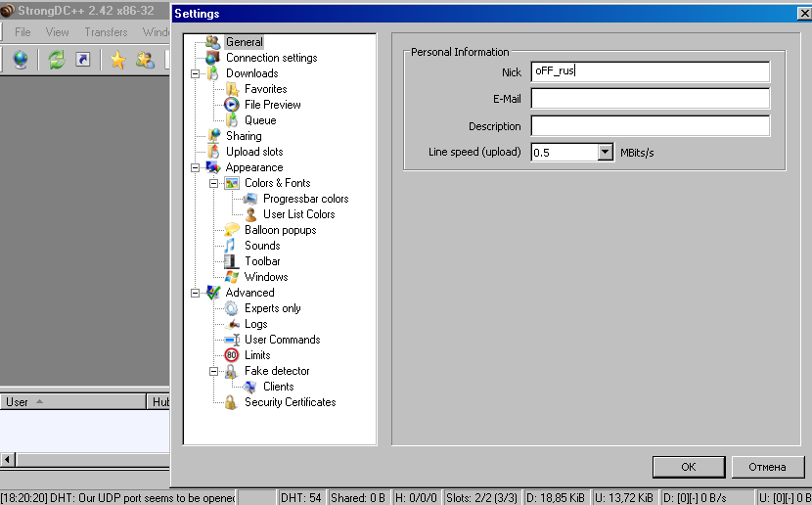The image size is (812, 505).
Task: Open the Line speed upload dropdown
Action: (605, 153)
